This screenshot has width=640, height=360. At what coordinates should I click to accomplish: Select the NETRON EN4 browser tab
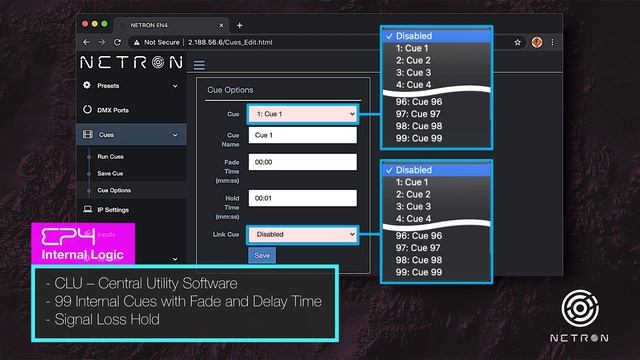171,25
